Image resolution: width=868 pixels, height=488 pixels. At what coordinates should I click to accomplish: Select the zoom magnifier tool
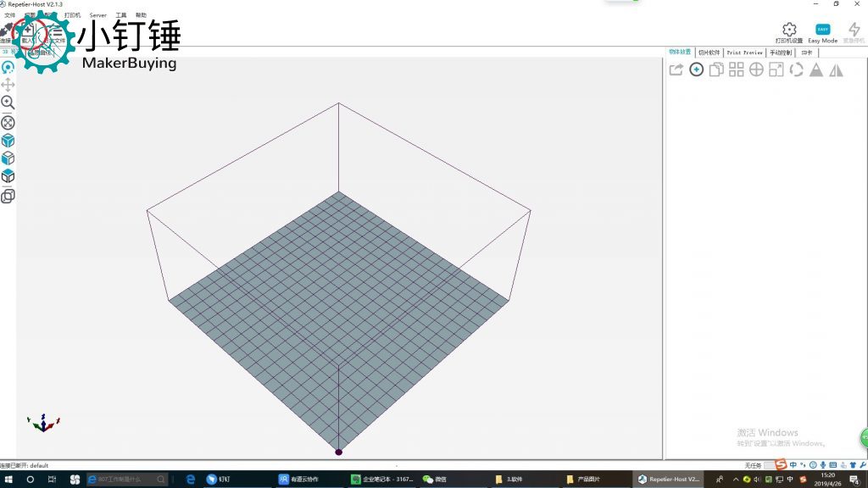(x=8, y=103)
